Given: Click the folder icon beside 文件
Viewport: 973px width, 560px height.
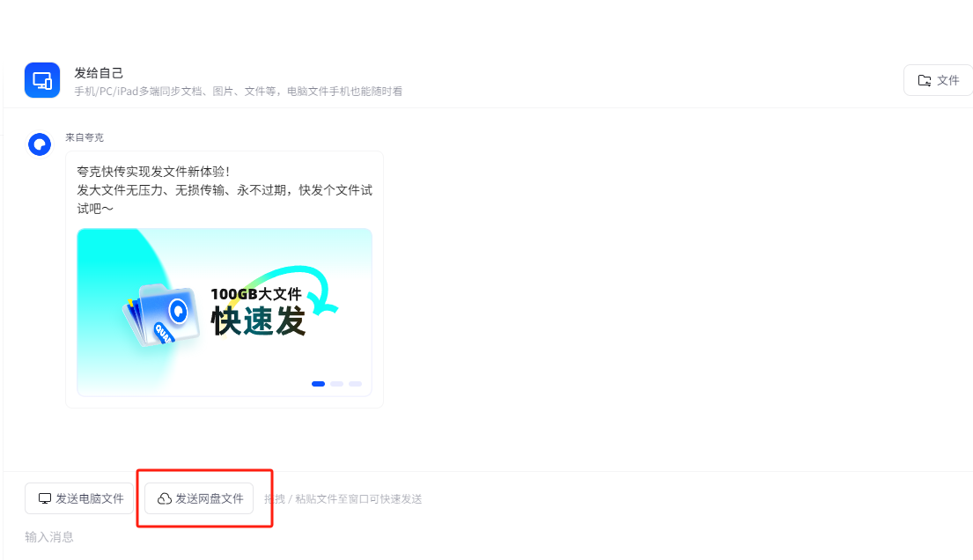Looking at the screenshot, I should (x=925, y=80).
